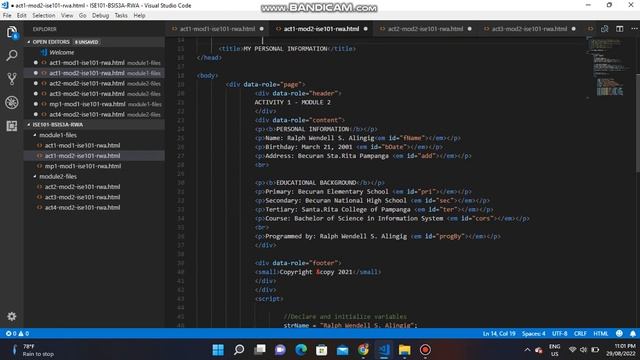Open the Debug view in activity bar
This screenshot has height=360, width=640.
[x=12, y=102]
